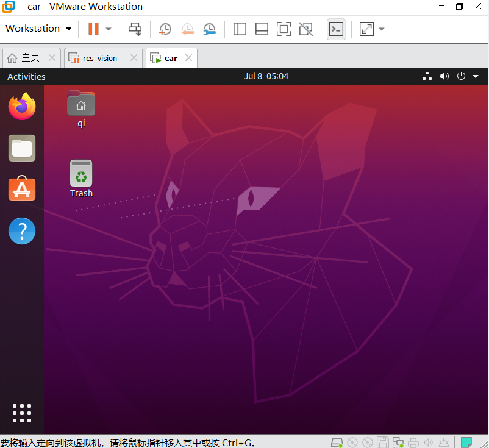Click the power icon in Ubuntu panel
Viewport: 489px width, 448px height.
461,76
